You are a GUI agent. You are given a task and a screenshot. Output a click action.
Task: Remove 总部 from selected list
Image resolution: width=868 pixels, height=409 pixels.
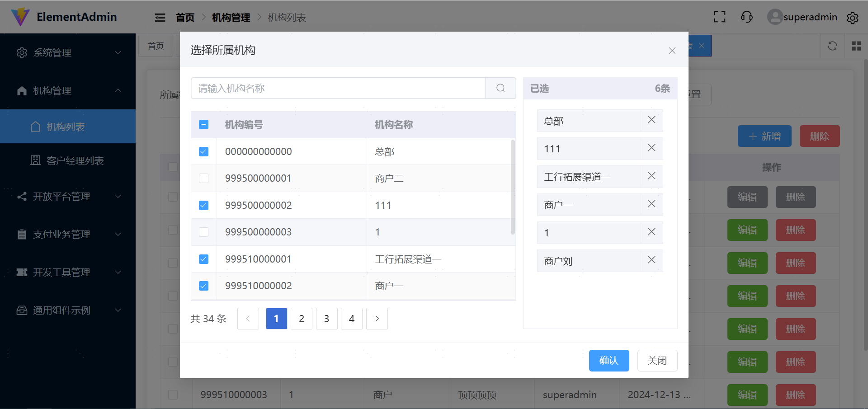tap(651, 120)
